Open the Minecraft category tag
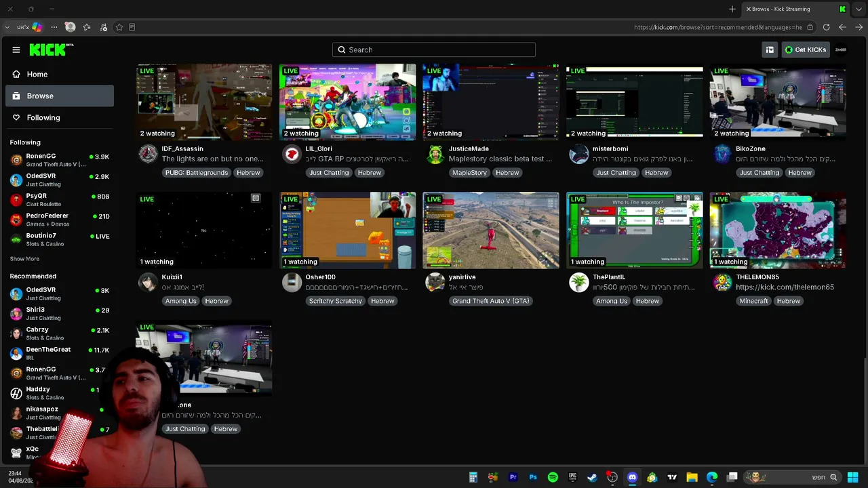Screen dimensions: 868x488 click(x=753, y=301)
